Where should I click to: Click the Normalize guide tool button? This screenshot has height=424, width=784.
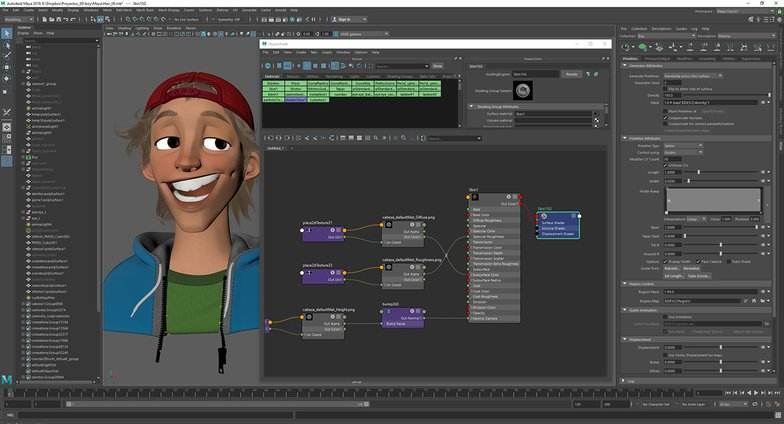(692, 268)
